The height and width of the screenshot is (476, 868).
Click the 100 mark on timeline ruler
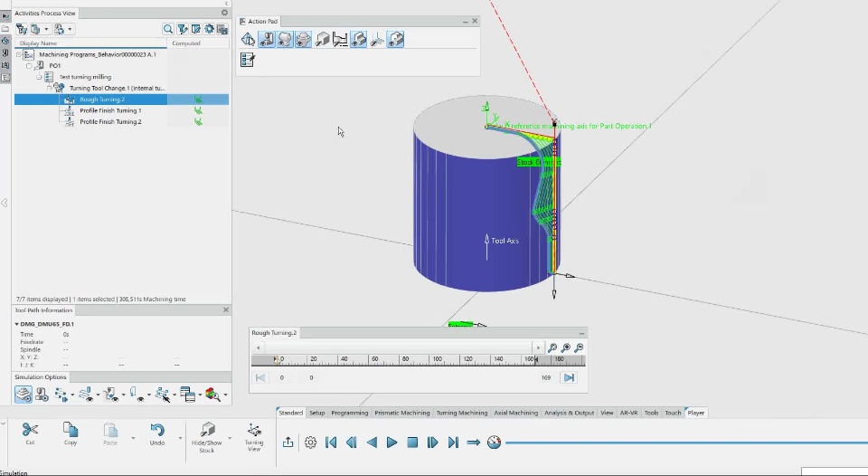[437, 360]
